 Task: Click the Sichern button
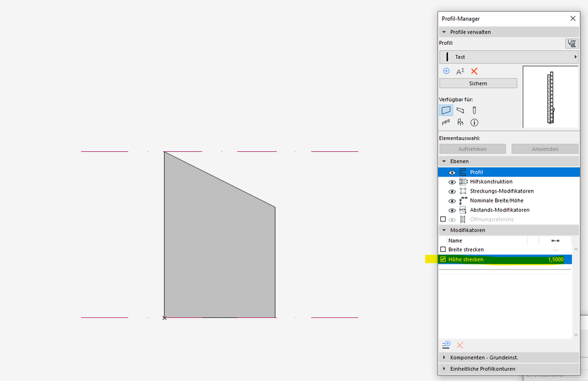(478, 83)
